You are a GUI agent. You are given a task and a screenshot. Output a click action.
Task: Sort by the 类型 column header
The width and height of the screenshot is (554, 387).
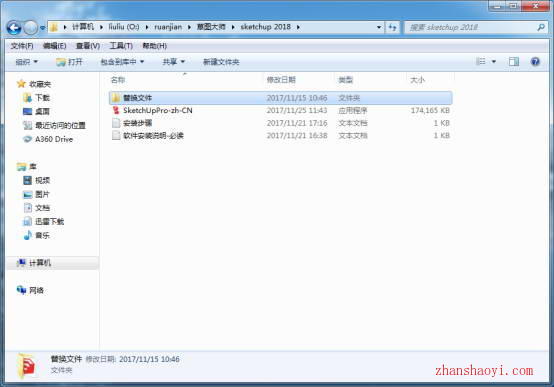tap(346, 80)
